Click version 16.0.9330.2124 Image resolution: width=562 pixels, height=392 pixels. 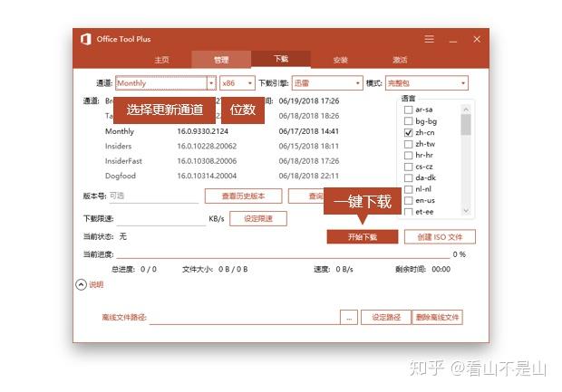(x=202, y=131)
